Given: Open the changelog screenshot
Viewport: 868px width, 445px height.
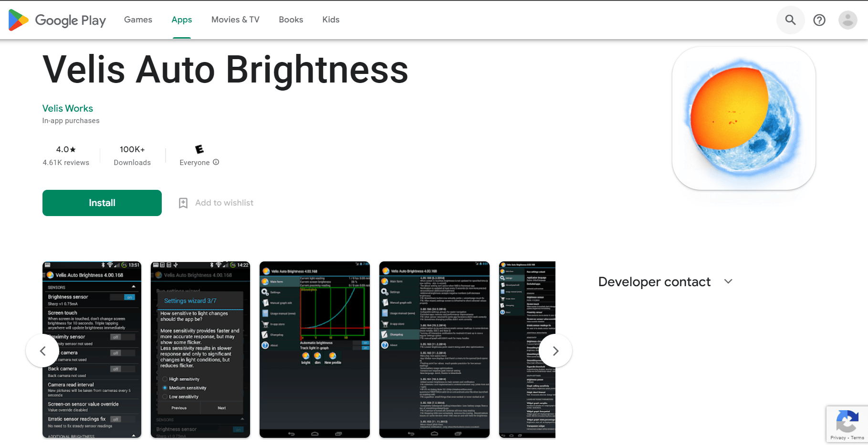Looking at the screenshot, I should point(434,350).
